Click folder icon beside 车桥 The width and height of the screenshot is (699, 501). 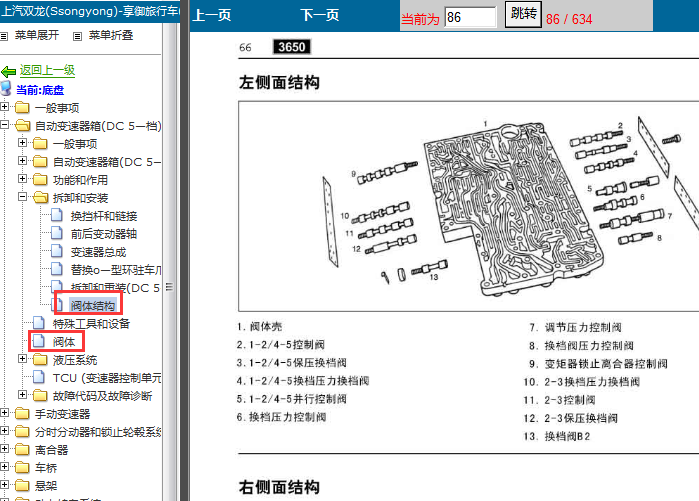tap(22, 467)
